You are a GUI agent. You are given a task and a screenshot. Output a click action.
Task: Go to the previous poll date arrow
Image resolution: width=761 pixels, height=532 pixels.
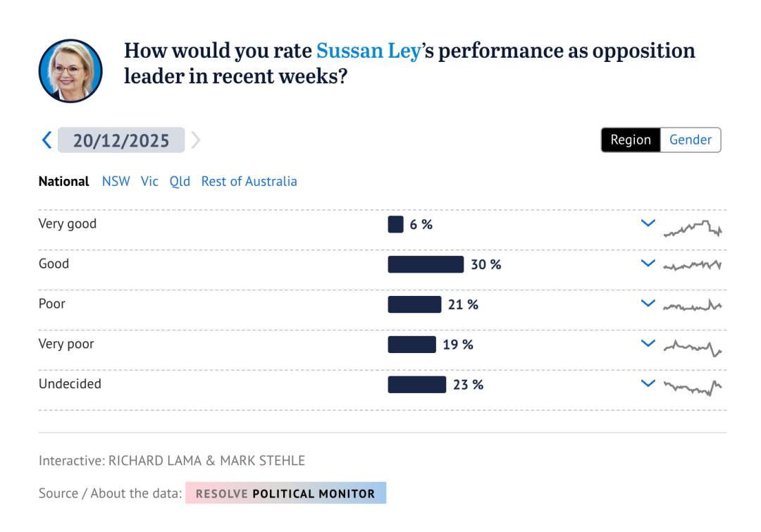point(47,140)
